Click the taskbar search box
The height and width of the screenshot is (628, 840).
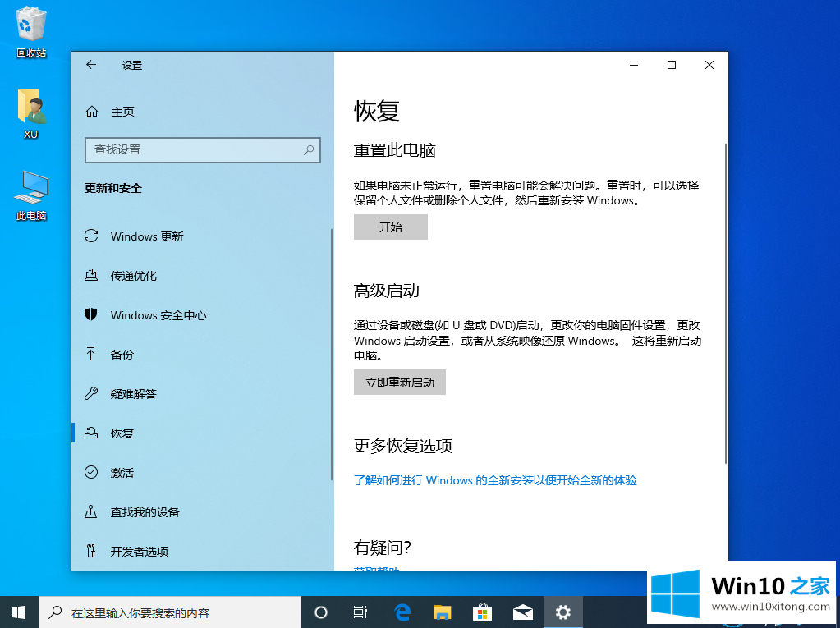click(170, 612)
